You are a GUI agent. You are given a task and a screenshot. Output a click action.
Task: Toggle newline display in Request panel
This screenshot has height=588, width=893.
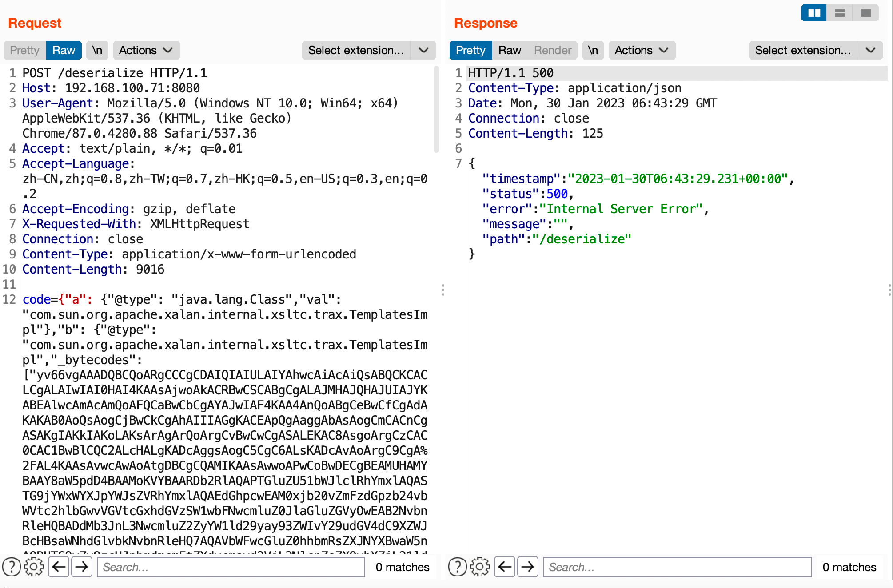tap(97, 50)
